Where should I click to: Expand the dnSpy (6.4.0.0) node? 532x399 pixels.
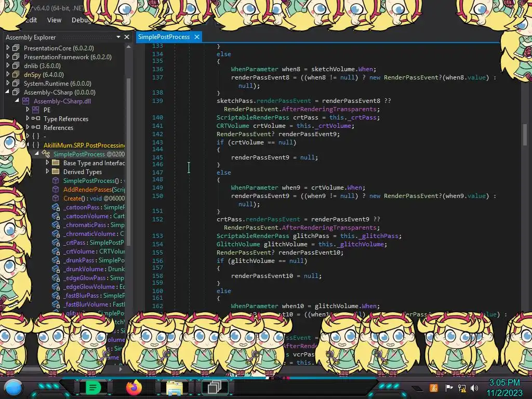(x=8, y=74)
